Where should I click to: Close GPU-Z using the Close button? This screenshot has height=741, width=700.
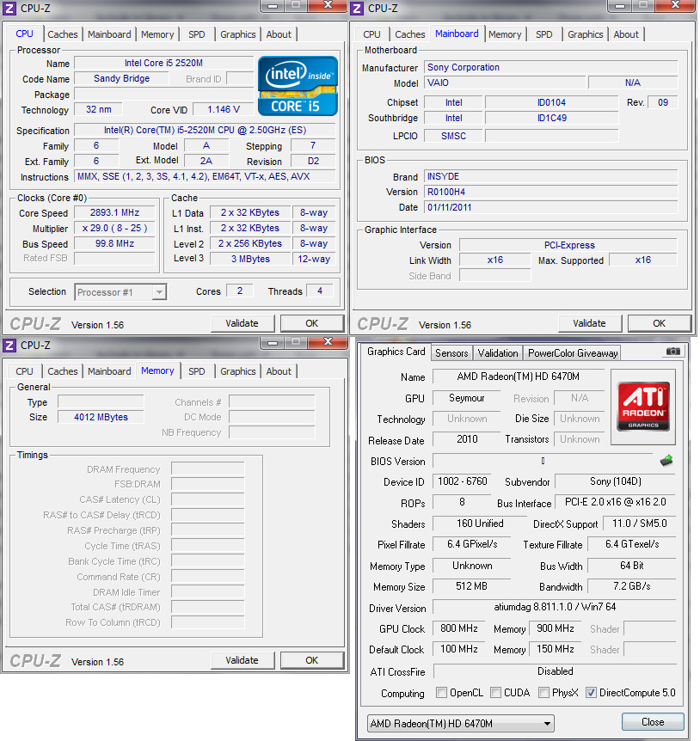click(x=653, y=722)
